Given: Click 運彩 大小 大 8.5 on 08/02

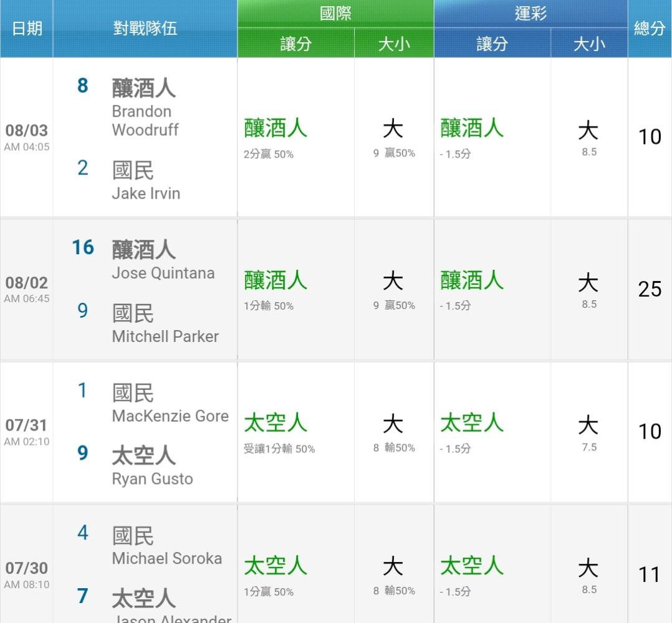Looking at the screenshot, I should coord(588,290).
